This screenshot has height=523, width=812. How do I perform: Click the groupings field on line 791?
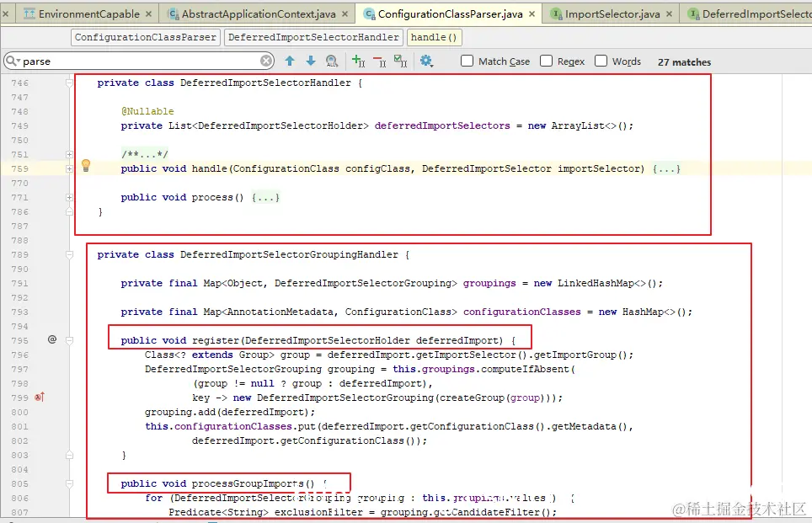coord(489,283)
